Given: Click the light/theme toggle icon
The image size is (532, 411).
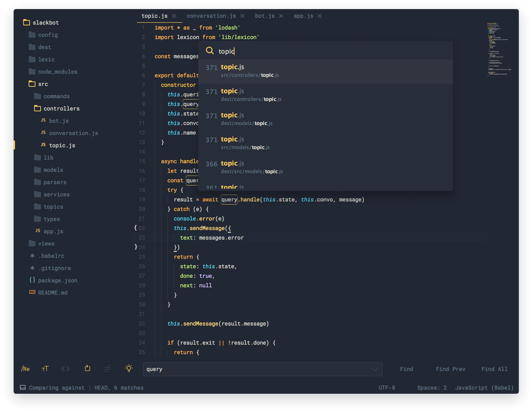Looking at the screenshot, I should pyautogui.click(x=129, y=368).
